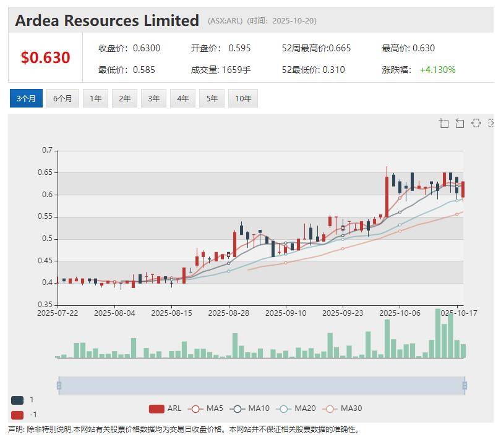
Task: Click the Ardea Resources Limited title
Action: coord(107,20)
